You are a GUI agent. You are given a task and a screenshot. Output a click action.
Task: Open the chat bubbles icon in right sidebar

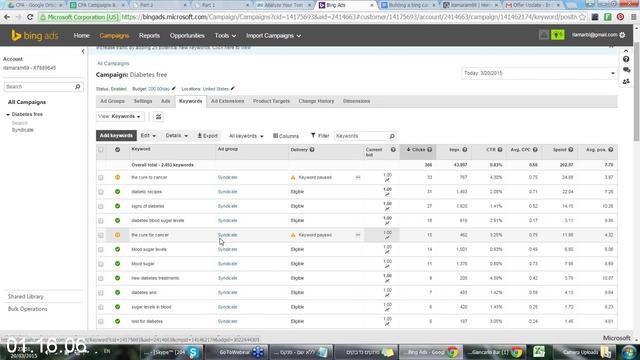coord(626,70)
